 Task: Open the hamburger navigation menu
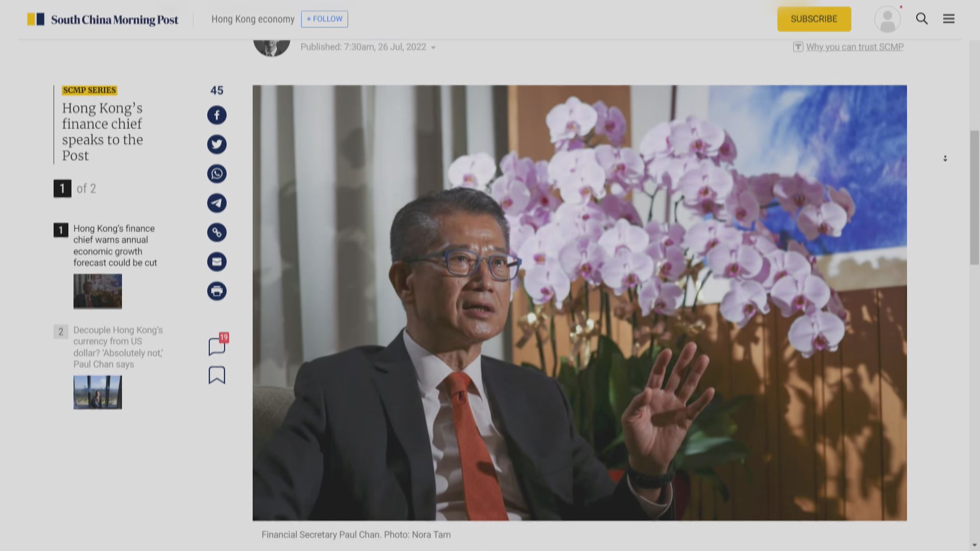949,19
